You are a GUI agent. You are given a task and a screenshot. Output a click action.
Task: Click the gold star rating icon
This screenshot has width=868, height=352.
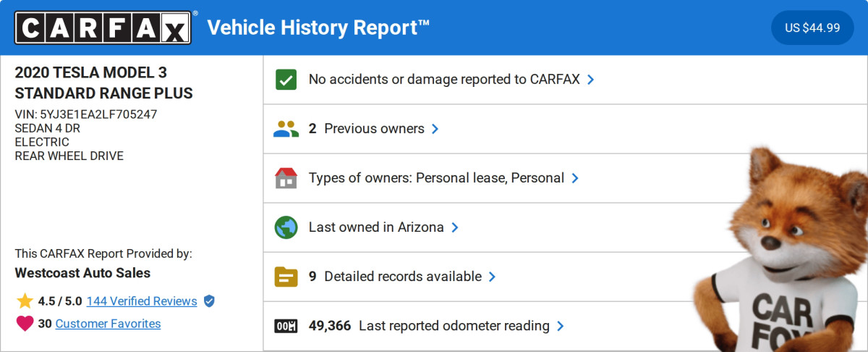tap(25, 301)
